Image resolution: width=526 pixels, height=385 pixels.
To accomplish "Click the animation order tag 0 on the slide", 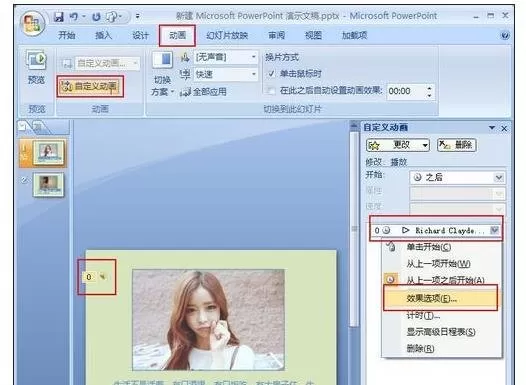I will pos(89,277).
